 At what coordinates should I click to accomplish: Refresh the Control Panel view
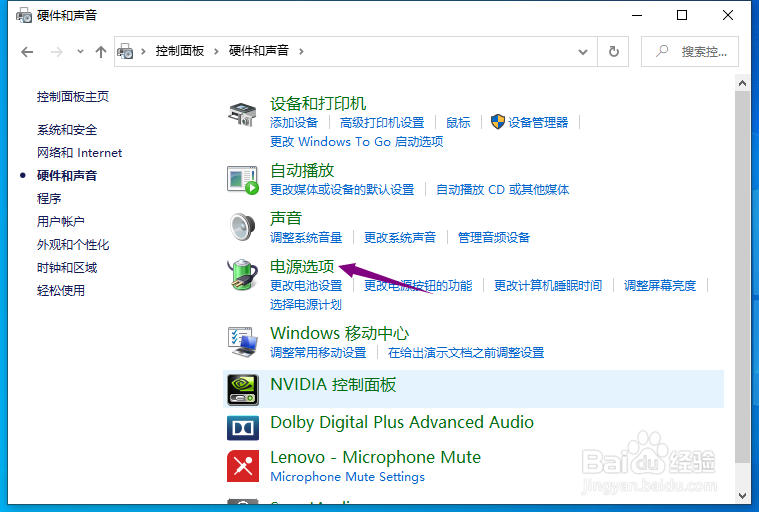pyautogui.click(x=613, y=51)
